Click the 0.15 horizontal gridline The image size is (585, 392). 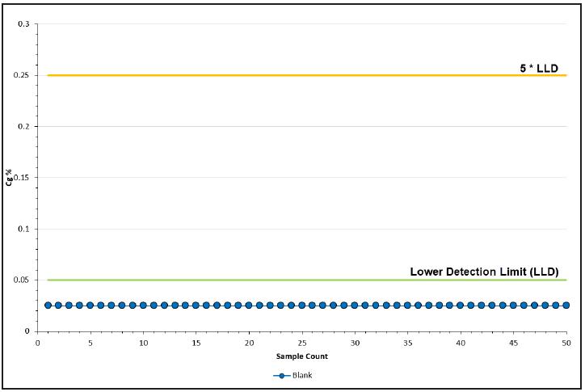(x=302, y=178)
